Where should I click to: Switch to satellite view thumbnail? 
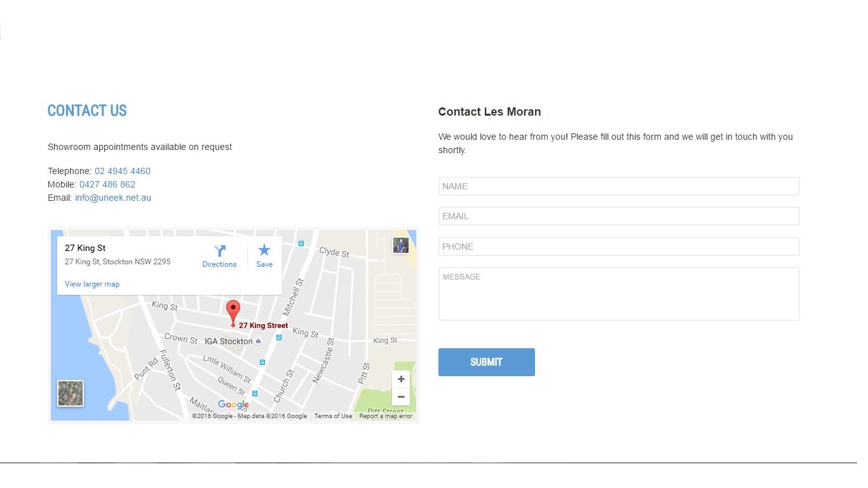coord(71,393)
